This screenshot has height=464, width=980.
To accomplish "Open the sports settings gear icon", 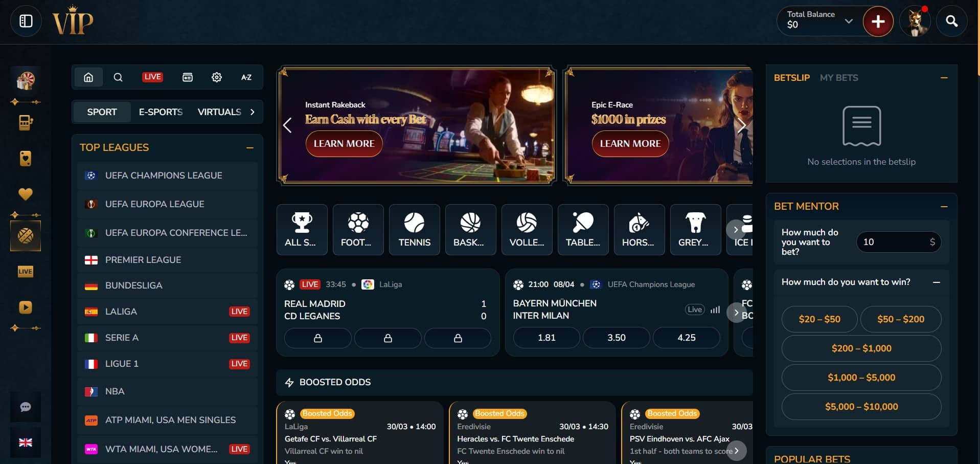I will pyautogui.click(x=217, y=77).
